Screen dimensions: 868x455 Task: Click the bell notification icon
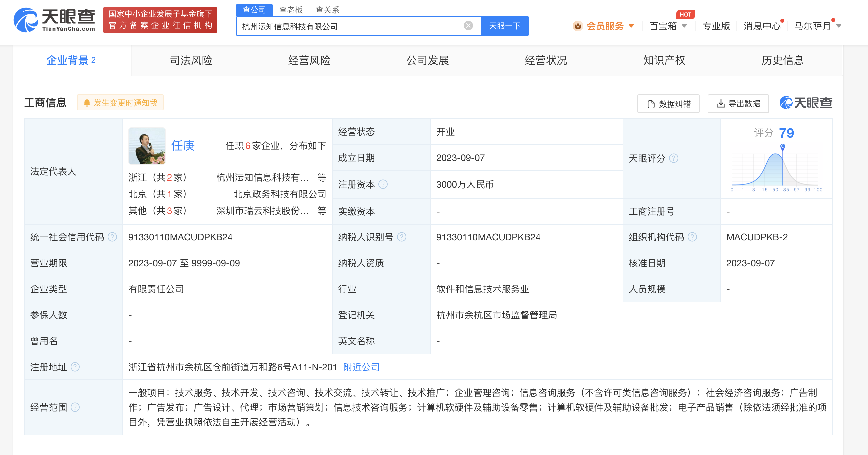pyautogui.click(x=87, y=103)
